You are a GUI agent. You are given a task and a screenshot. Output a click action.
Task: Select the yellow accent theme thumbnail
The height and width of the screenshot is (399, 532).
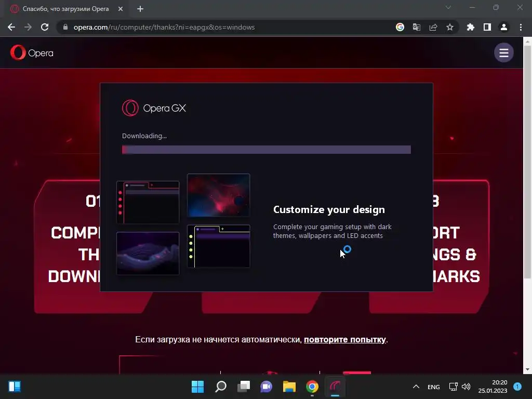click(219, 246)
